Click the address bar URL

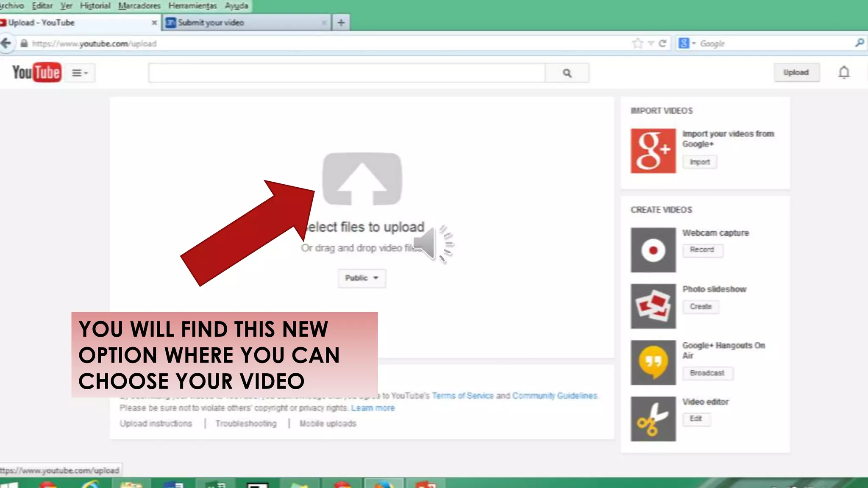tap(95, 44)
